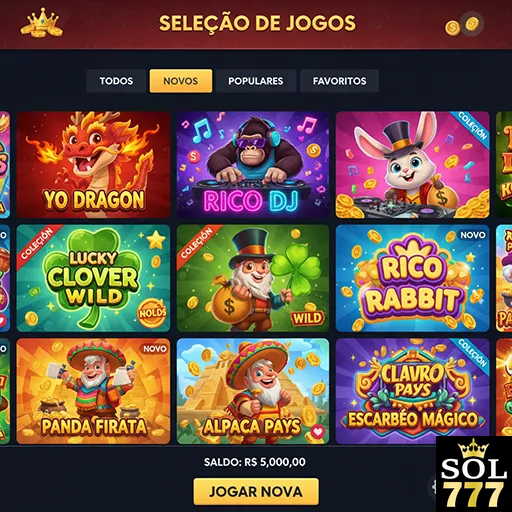Click the SOL 777 crown logo
Image resolution: width=512 pixels, height=512 pixels.
(474, 474)
